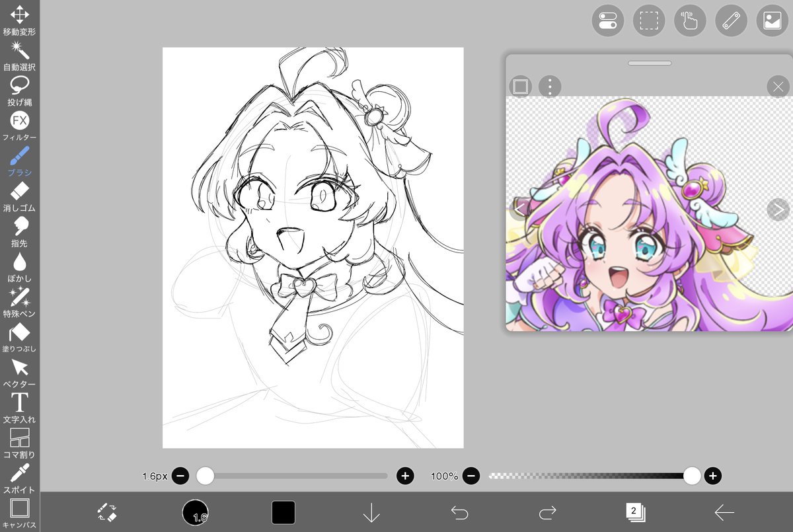
Task: Open the layers panel showing 2
Action: click(x=635, y=512)
